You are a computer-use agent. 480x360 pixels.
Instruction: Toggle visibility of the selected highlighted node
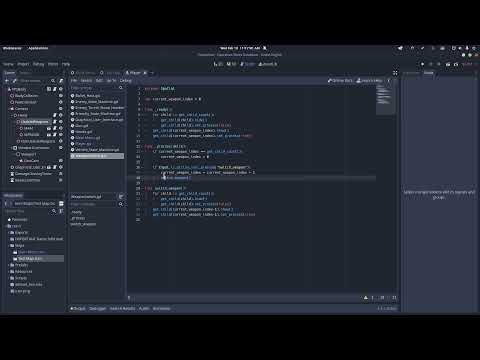(x=61, y=122)
